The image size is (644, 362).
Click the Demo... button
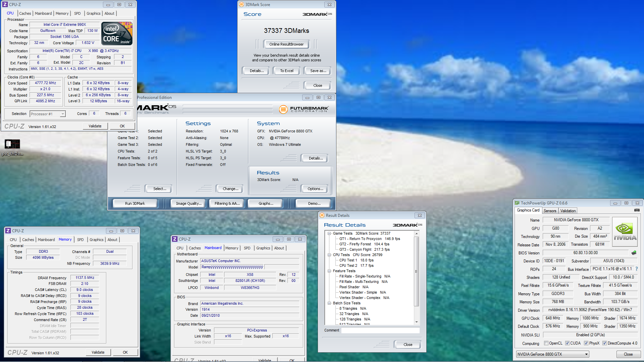314,203
